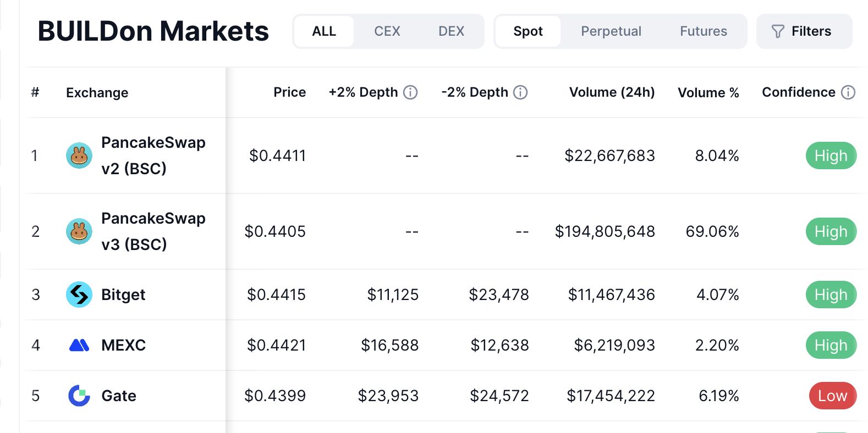Click the Bitget exchange logo
The height and width of the screenshot is (433, 868).
click(x=79, y=295)
